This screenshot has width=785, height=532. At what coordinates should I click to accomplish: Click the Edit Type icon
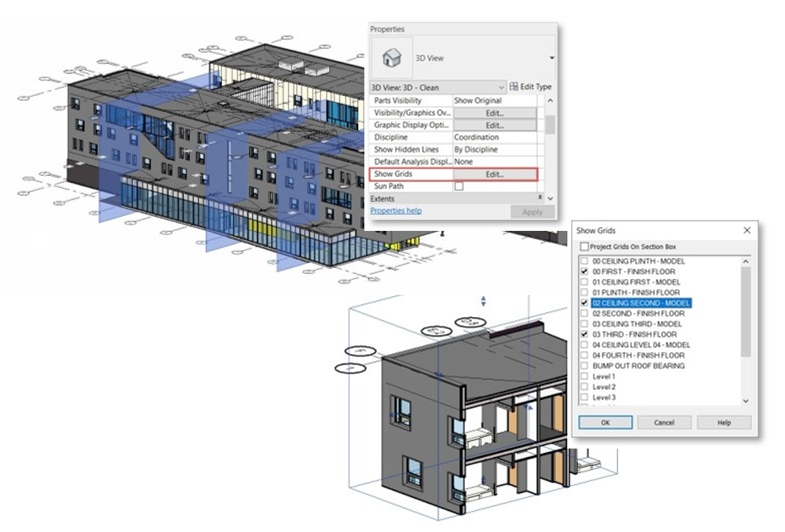(x=514, y=87)
